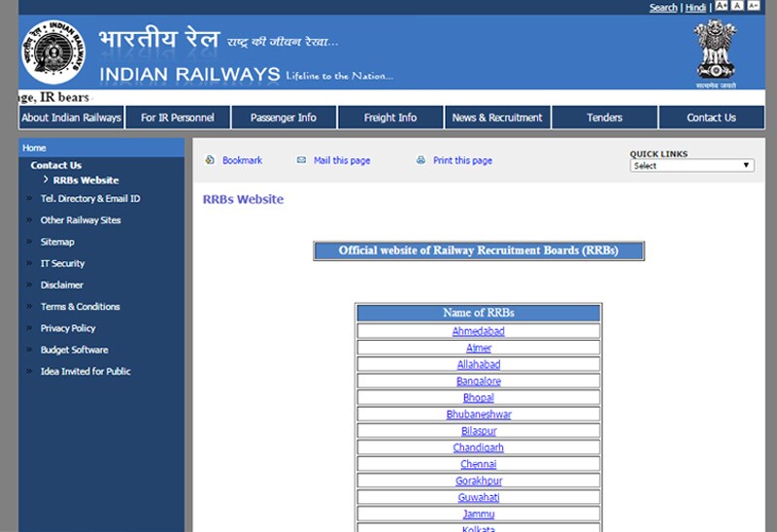Open Bilaspur RRB link
777x532 pixels.
pyautogui.click(x=479, y=431)
